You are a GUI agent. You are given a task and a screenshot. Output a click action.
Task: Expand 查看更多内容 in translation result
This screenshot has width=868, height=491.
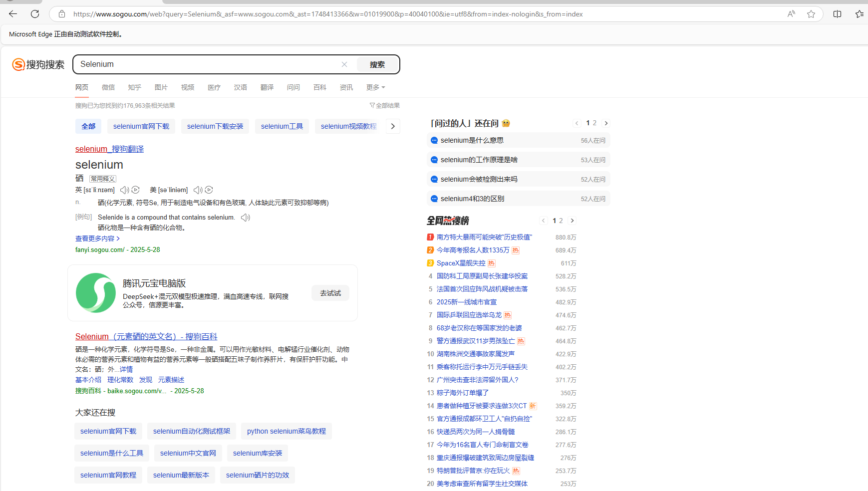(x=97, y=239)
